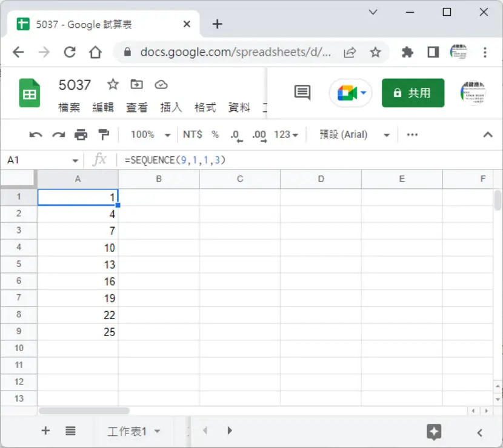Click the undo arrow icon
This screenshot has width=503, height=448.
[x=36, y=134]
